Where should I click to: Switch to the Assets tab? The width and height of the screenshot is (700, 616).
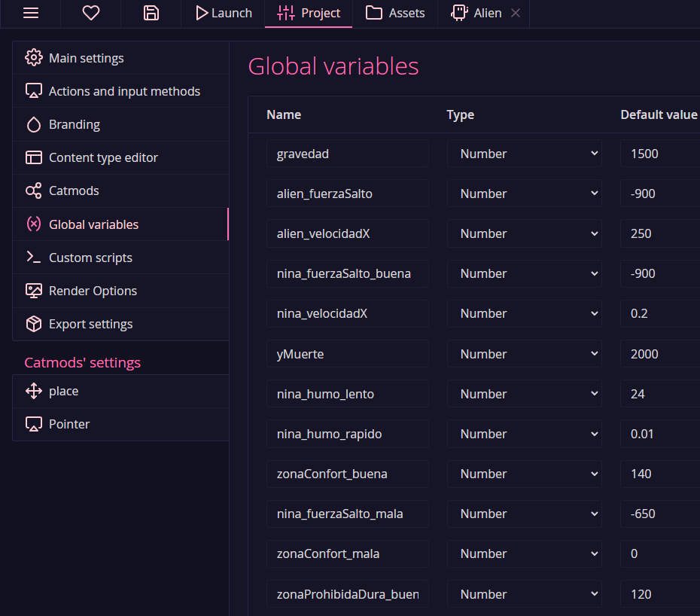[x=395, y=13]
